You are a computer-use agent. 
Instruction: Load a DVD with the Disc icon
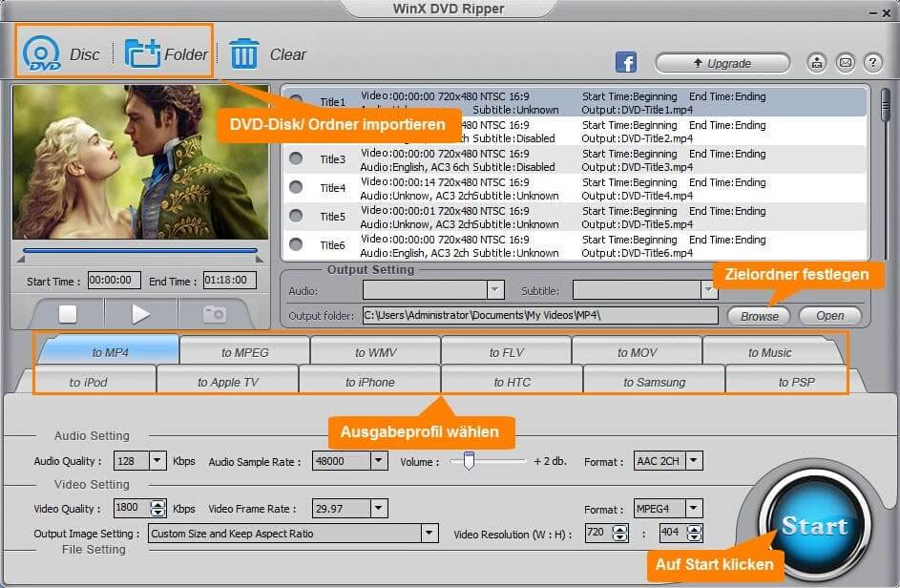pyautogui.click(x=41, y=53)
